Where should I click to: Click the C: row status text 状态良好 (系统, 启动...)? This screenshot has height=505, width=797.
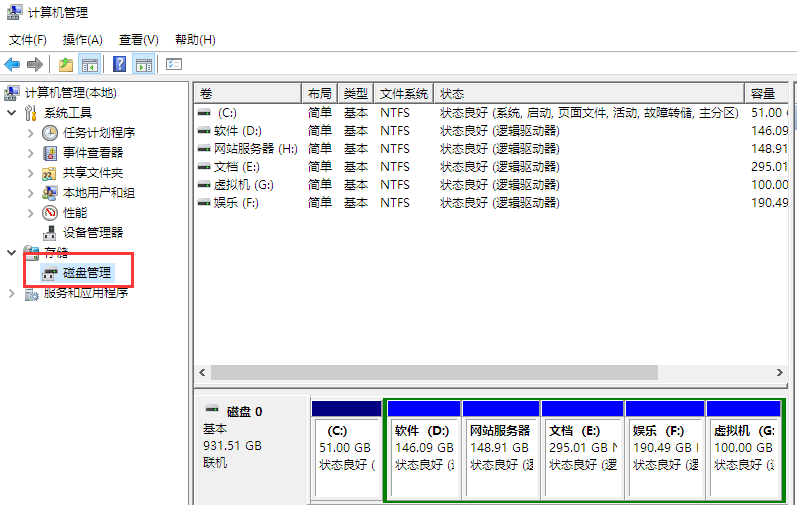pyautogui.click(x=589, y=113)
